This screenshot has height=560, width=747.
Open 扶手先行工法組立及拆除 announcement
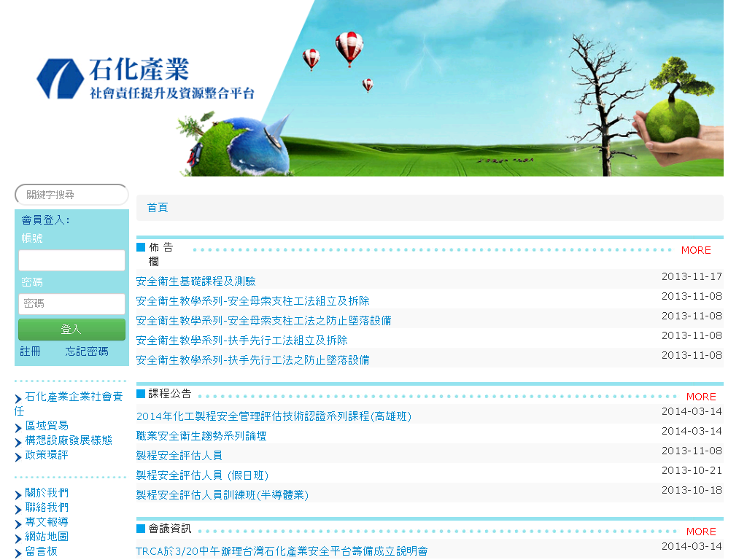pyautogui.click(x=242, y=341)
